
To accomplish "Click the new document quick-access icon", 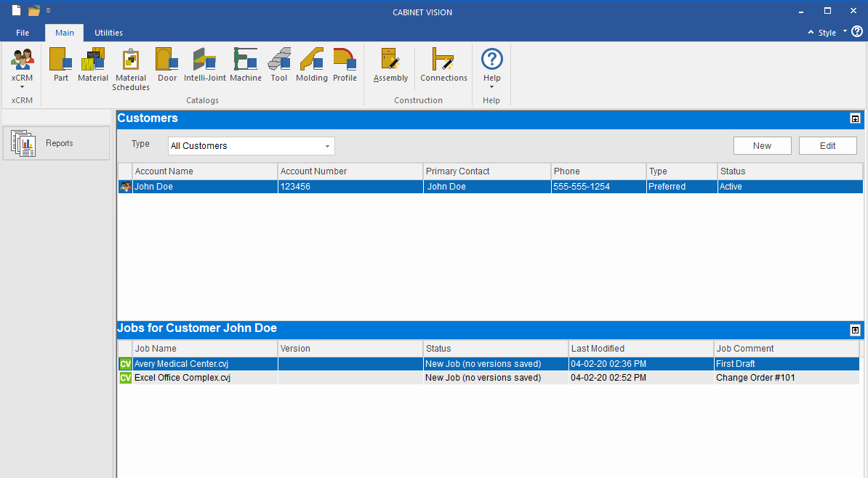I will (x=17, y=10).
